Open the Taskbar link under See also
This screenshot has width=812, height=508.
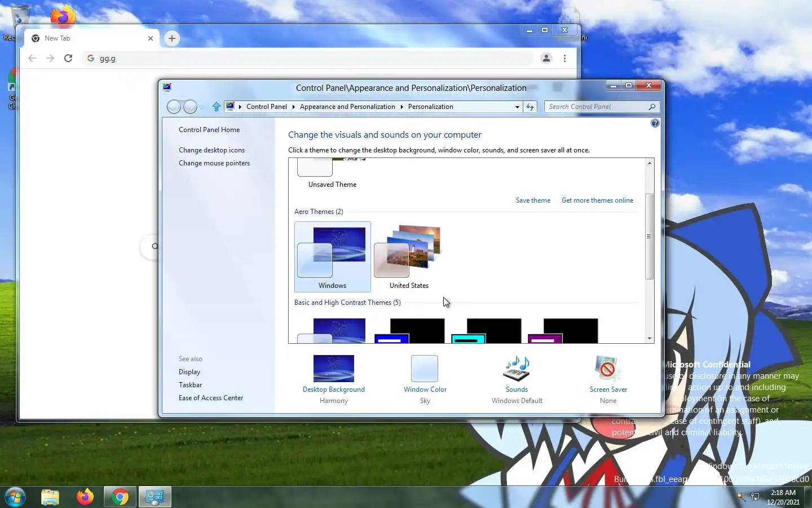(x=190, y=385)
